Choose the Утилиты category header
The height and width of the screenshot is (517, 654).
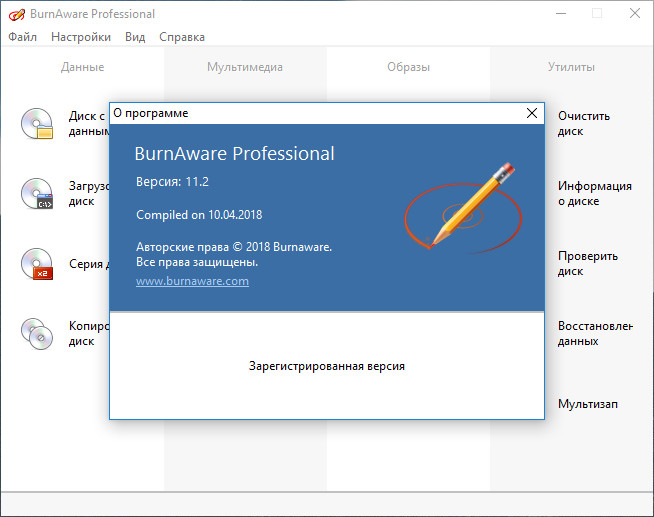(571, 67)
